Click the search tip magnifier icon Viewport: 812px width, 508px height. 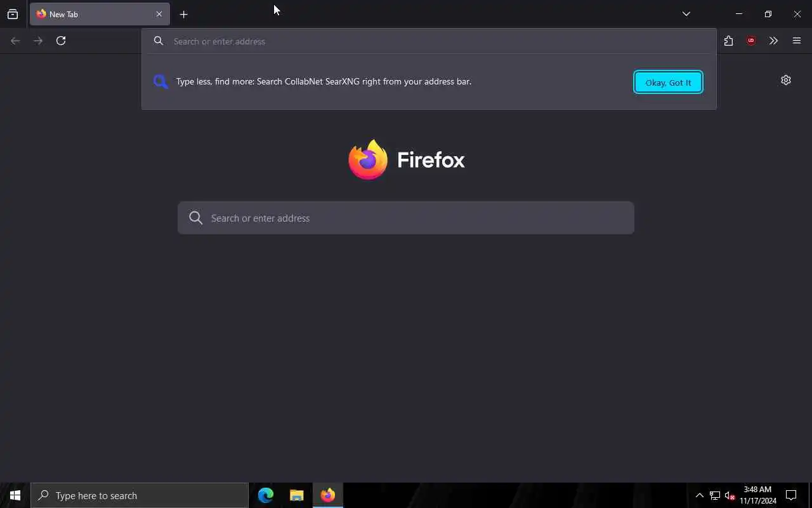tap(160, 81)
